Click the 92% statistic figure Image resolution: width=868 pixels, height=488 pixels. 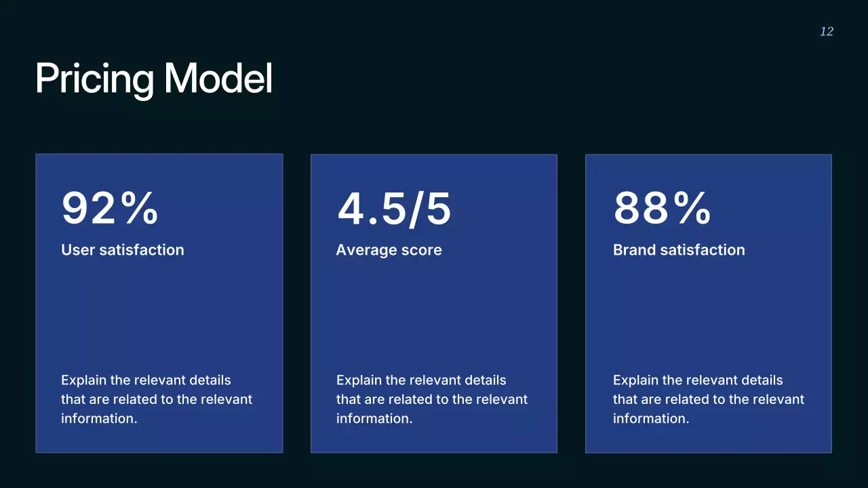(x=109, y=207)
